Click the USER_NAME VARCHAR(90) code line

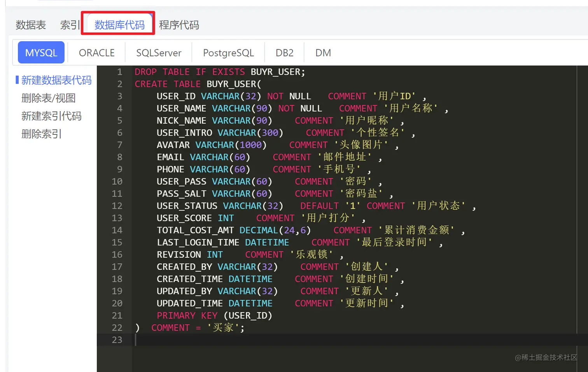(303, 108)
